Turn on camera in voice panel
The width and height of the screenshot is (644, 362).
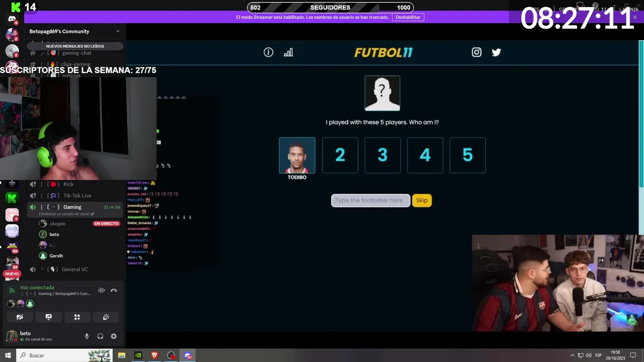click(20, 317)
